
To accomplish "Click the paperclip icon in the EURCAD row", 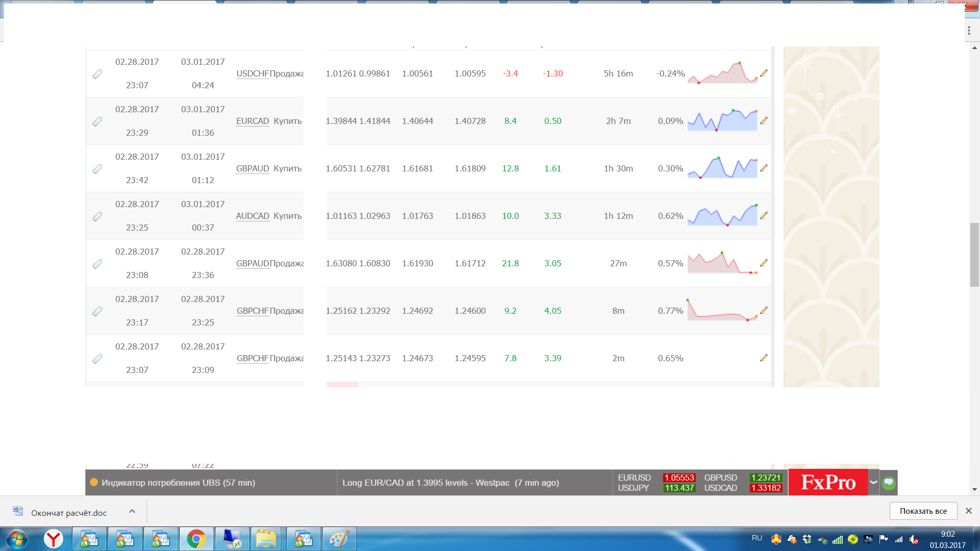I will pos(97,122).
